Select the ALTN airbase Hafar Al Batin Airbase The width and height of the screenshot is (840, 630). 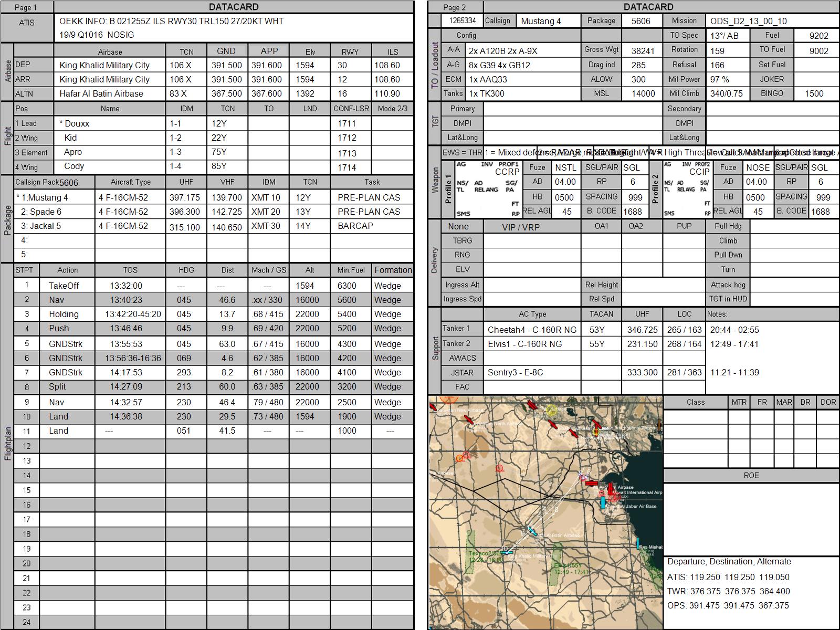[x=101, y=93]
